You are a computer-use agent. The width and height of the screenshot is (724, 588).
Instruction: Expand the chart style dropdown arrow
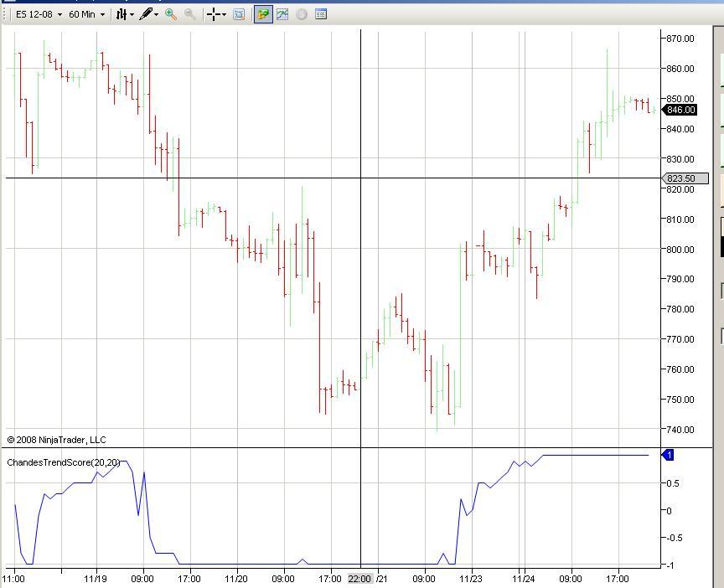(132, 15)
